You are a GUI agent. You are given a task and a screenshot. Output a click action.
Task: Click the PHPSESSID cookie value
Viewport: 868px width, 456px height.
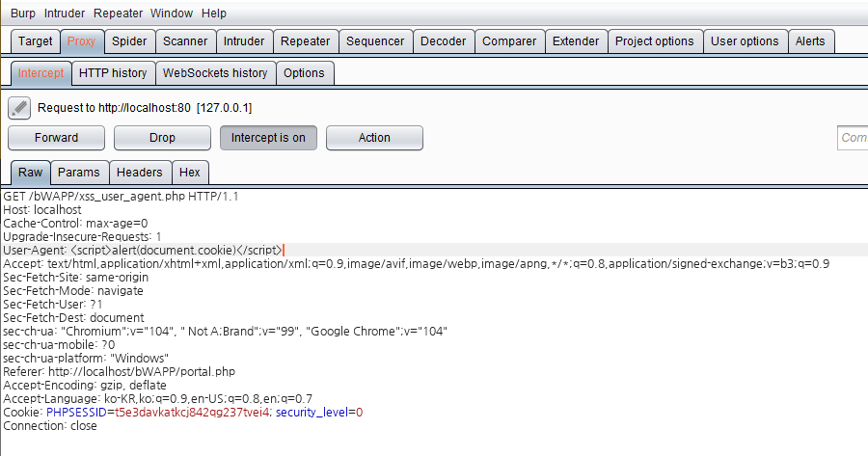tap(192, 413)
